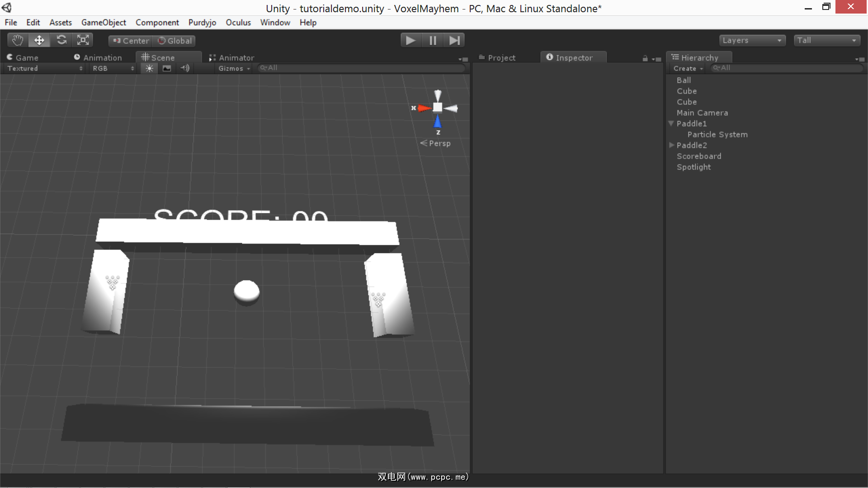Select the Hand tool

pos(18,40)
